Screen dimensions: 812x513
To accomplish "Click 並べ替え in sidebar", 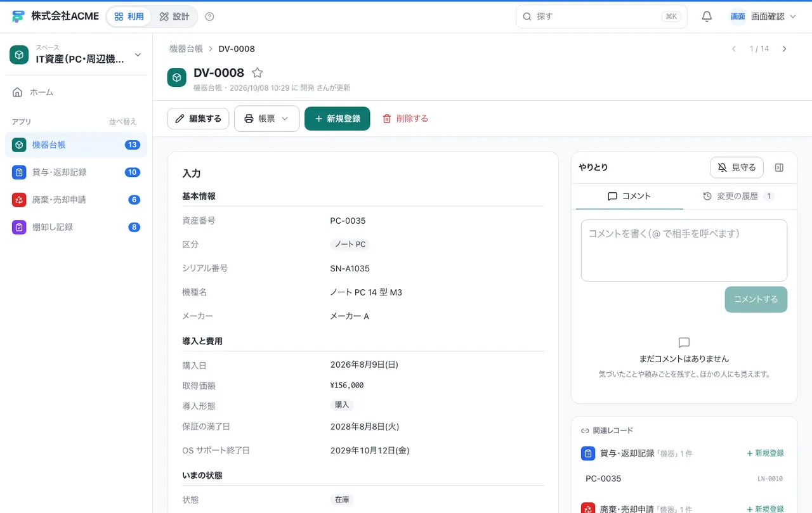I will (x=123, y=122).
